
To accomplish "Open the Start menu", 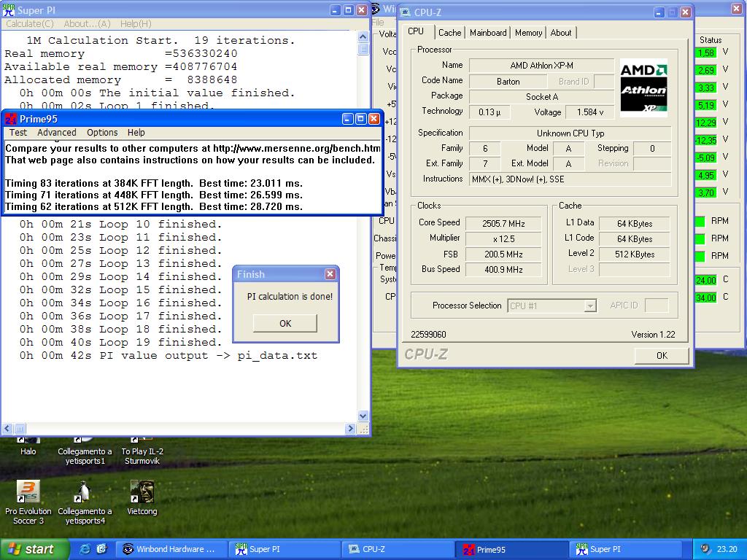I will click(x=35, y=549).
